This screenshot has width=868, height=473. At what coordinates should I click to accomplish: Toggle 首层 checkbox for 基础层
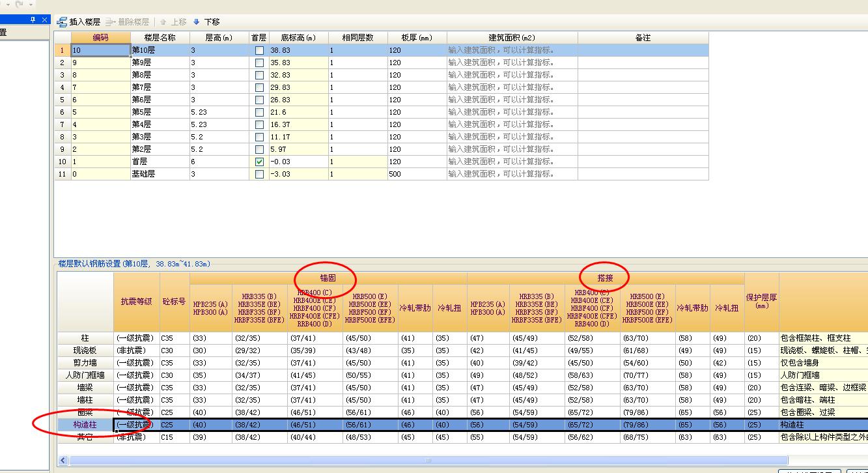click(x=259, y=174)
